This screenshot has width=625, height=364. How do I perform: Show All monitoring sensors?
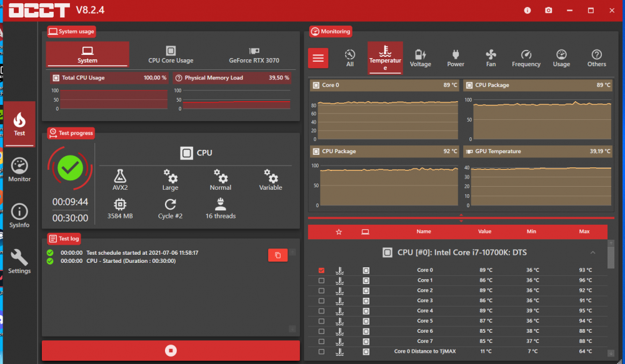[x=350, y=58]
